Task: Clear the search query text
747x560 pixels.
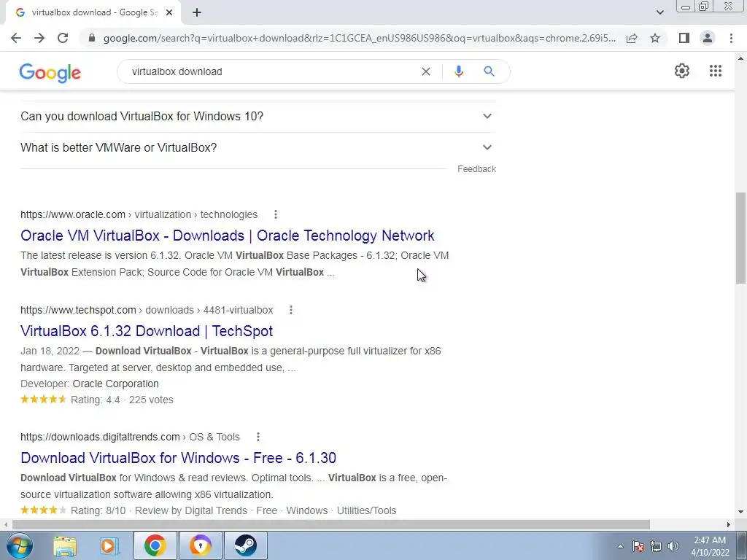Action: click(426, 71)
